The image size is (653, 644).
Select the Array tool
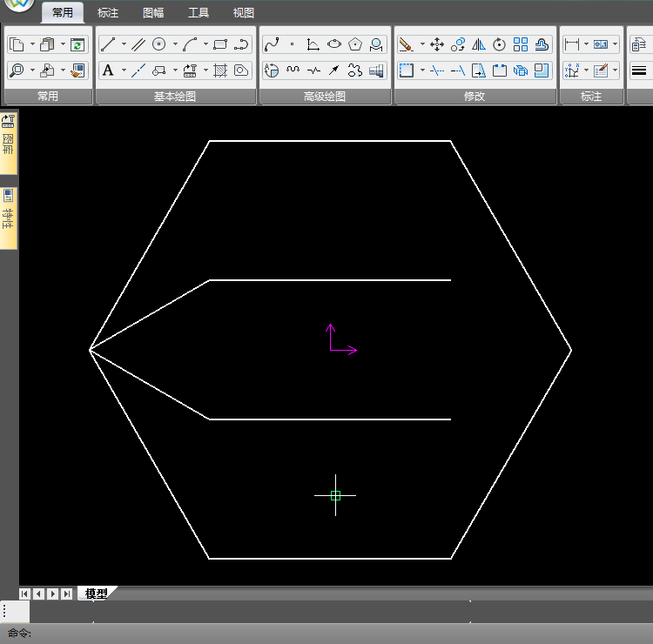[x=521, y=44]
